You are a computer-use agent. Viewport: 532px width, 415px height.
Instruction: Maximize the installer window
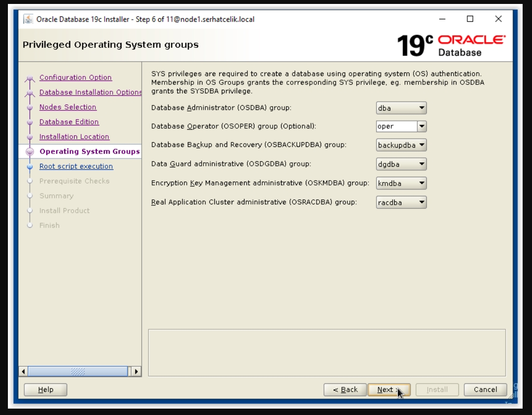470,19
